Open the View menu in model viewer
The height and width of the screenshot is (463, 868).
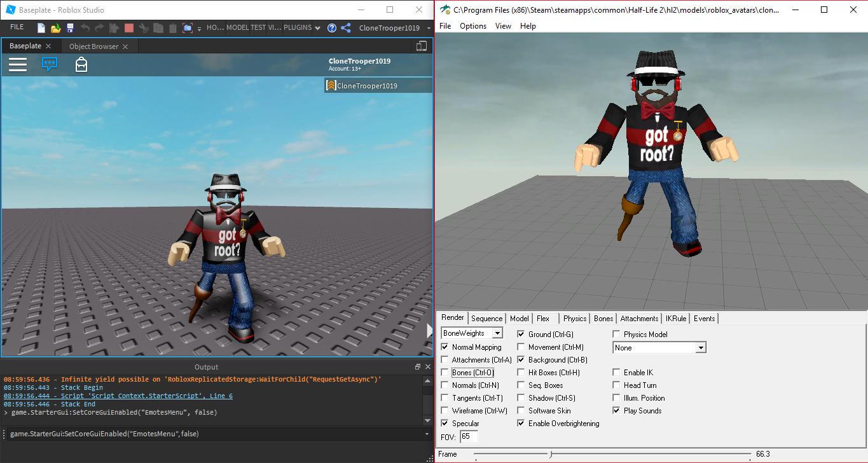[503, 26]
